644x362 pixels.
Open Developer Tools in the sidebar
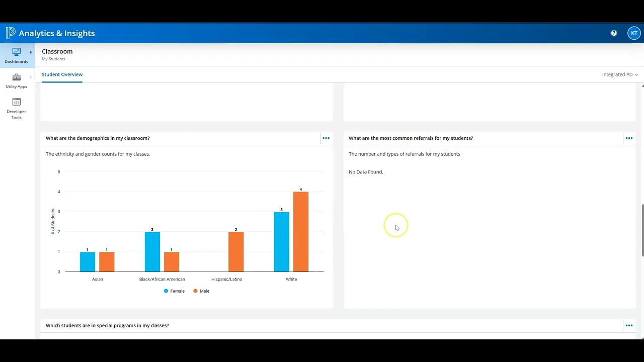[17, 109]
